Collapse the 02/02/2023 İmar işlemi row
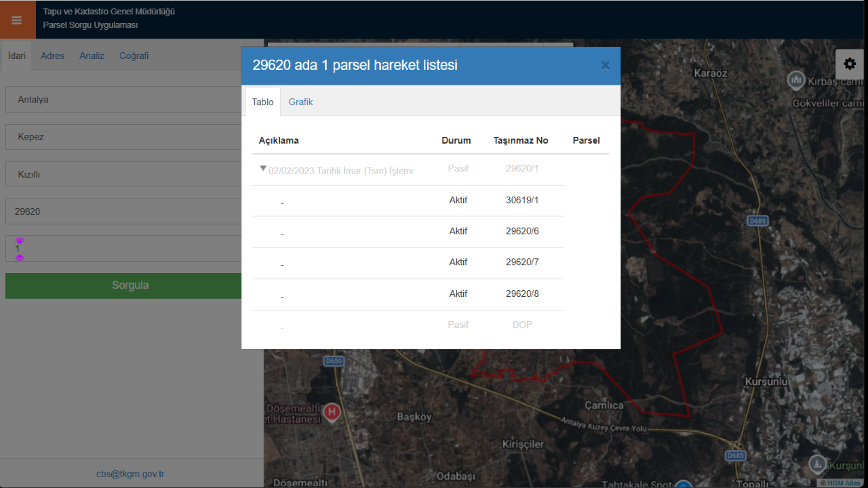This screenshot has width=868, height=488. [x=263, y=169]
